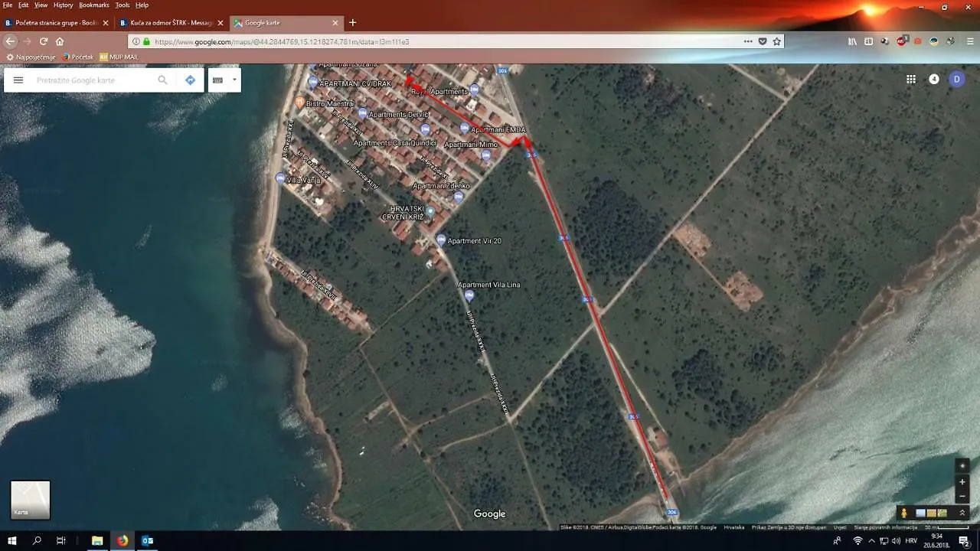Open the Google apps grid

pyautogui.click(x=911, y=79)
